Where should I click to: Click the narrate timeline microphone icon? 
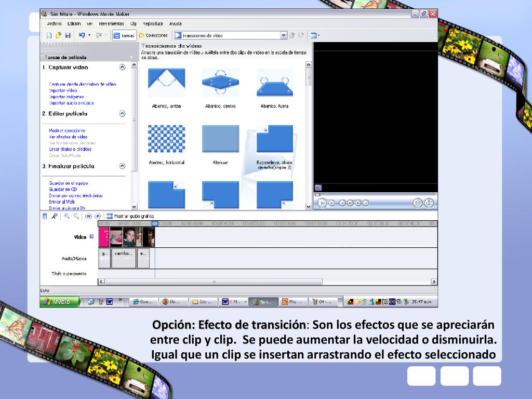pos(54,216)
